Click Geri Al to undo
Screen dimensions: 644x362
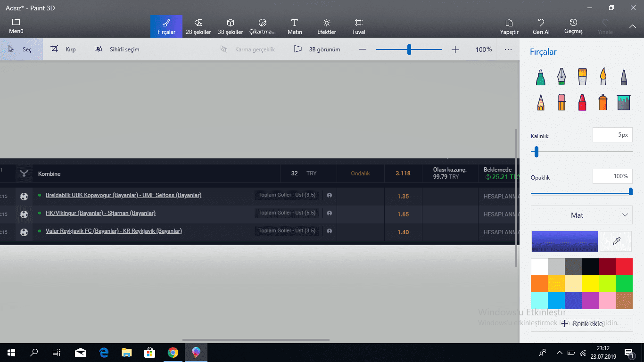[x=541, y=26]
